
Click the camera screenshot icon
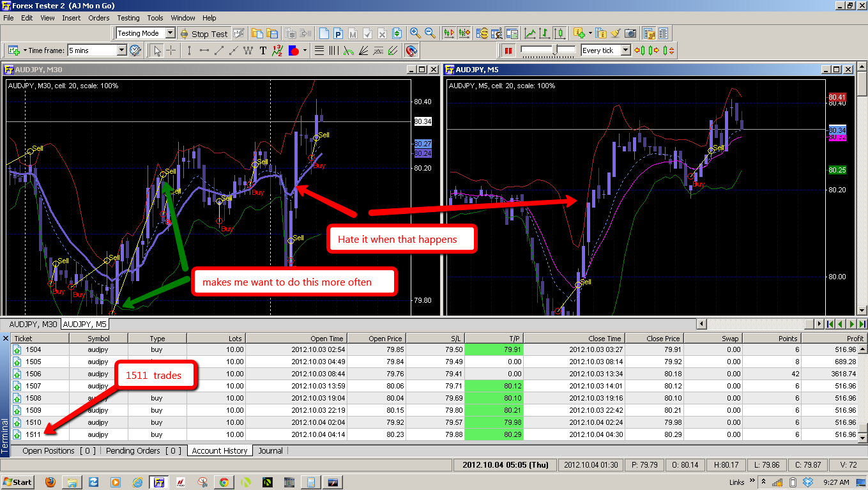630,33
